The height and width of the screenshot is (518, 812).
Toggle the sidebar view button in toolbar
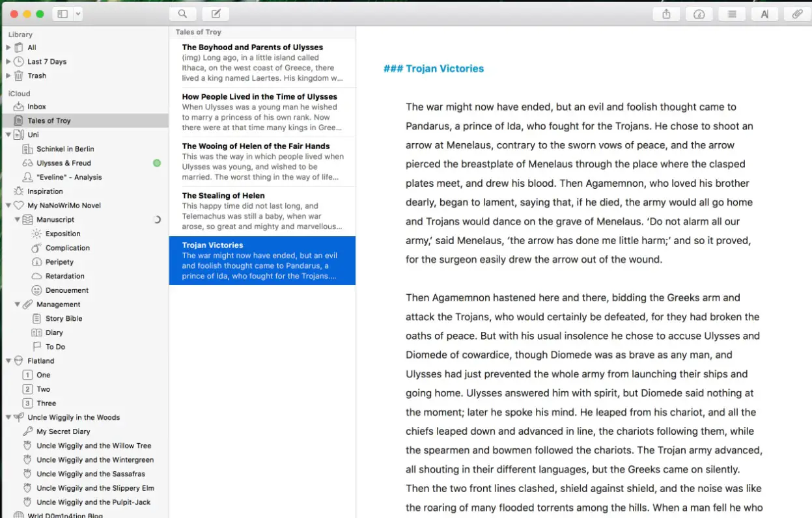click(63, 14)
